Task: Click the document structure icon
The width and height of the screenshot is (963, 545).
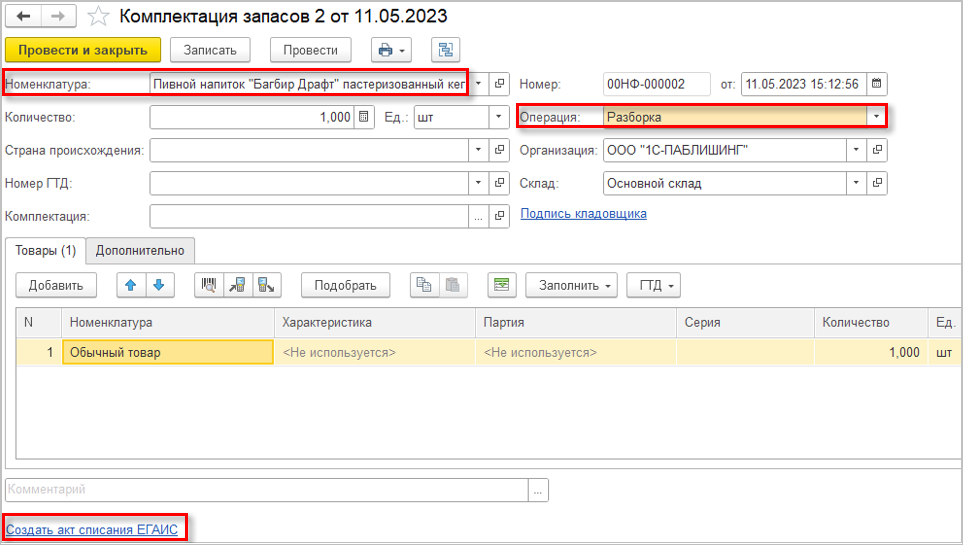Action: click(x=445, y=50)
